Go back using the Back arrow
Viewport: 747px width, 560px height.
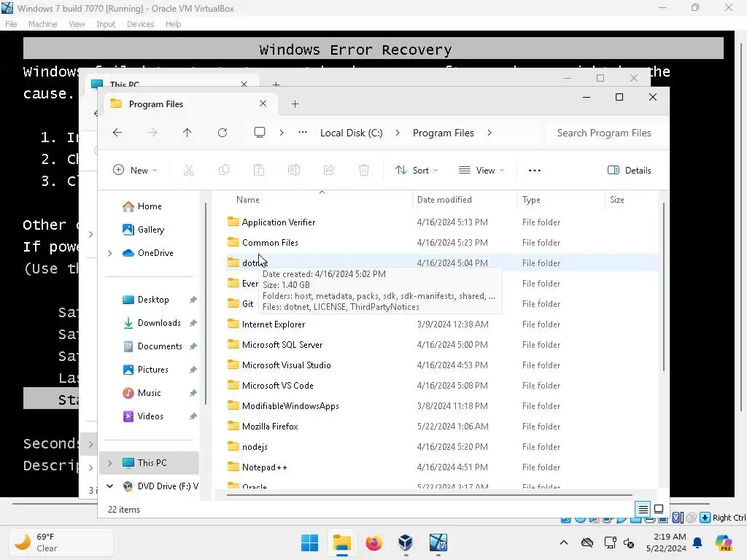coord(117,133)
